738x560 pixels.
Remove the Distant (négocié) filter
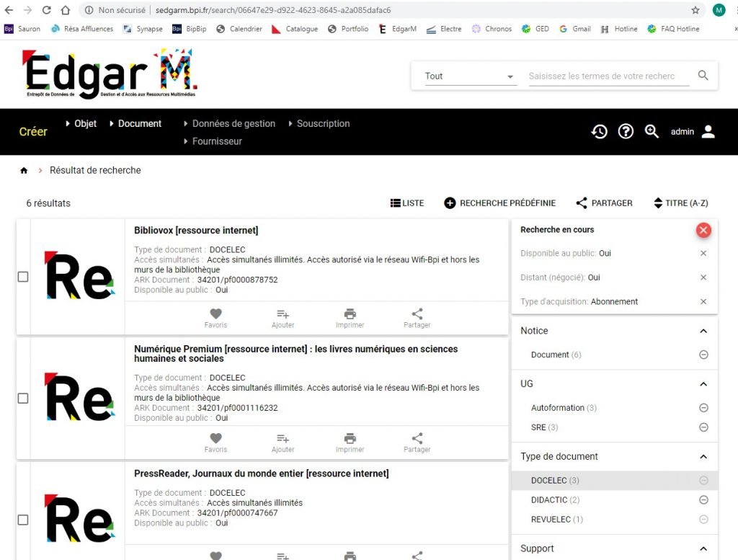point(703,277)
